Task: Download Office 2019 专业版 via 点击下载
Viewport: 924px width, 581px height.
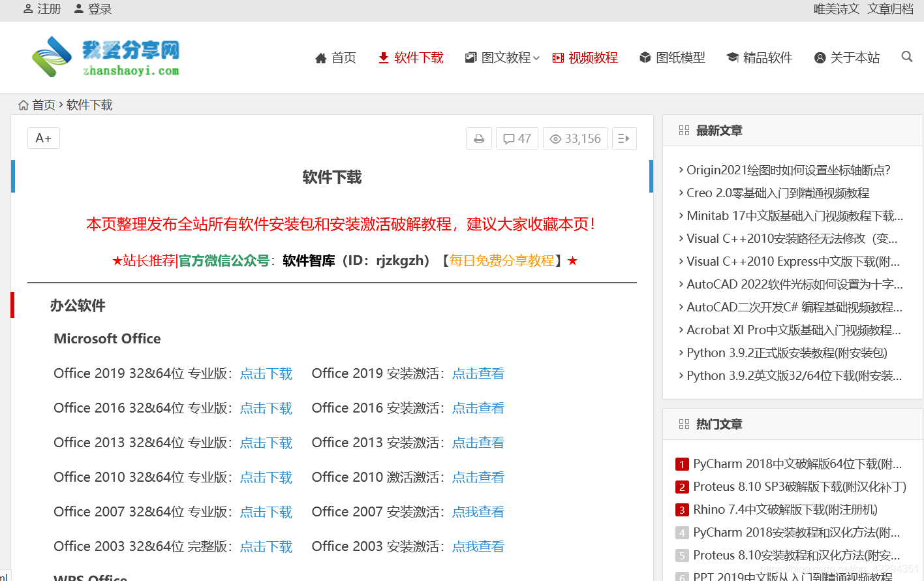Action: 266,373
